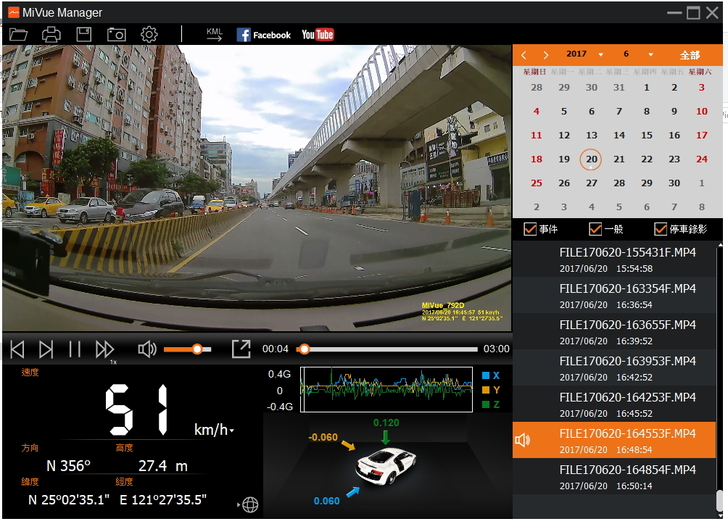Click the save floppy disk icon
The width and height of the screenshot is (728, 524).
[84, 35]
